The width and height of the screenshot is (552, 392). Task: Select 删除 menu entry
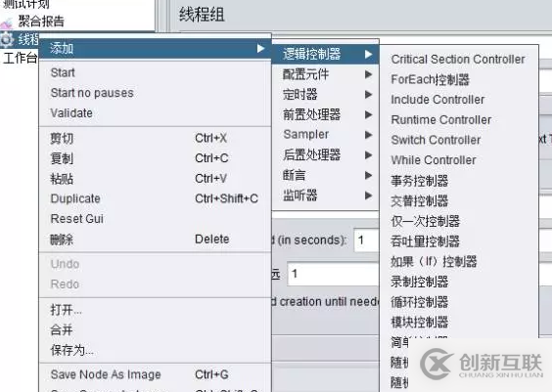tap(156, 240)
